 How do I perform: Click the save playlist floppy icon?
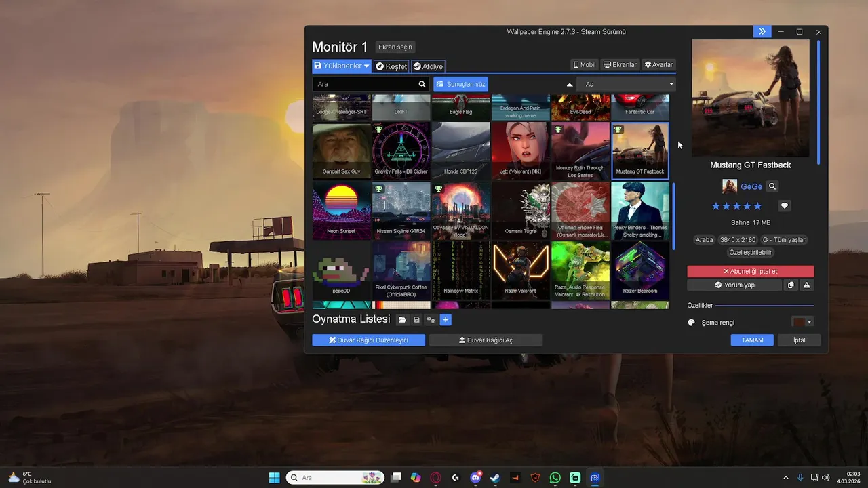[416, 319]
